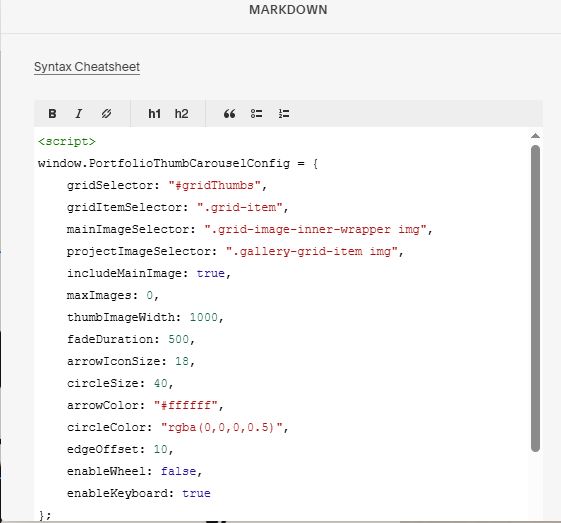
Task: Click the circleSize value 40
Action: 161,383
